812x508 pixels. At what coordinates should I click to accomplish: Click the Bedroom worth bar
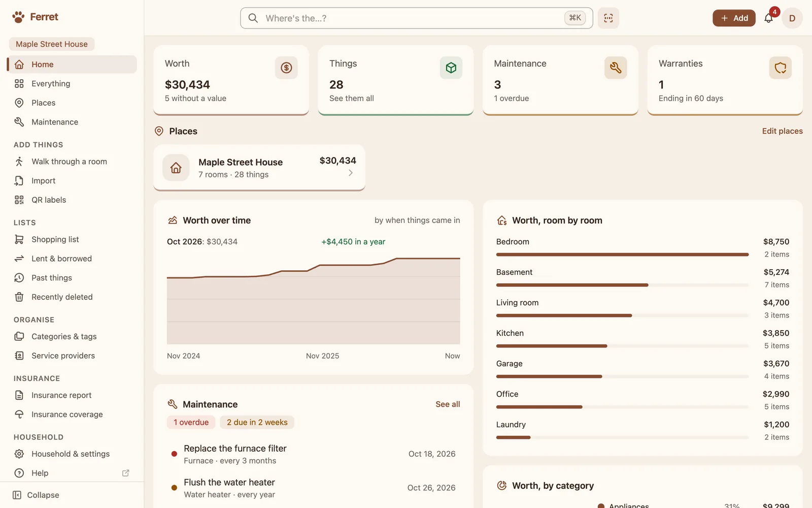622,255
